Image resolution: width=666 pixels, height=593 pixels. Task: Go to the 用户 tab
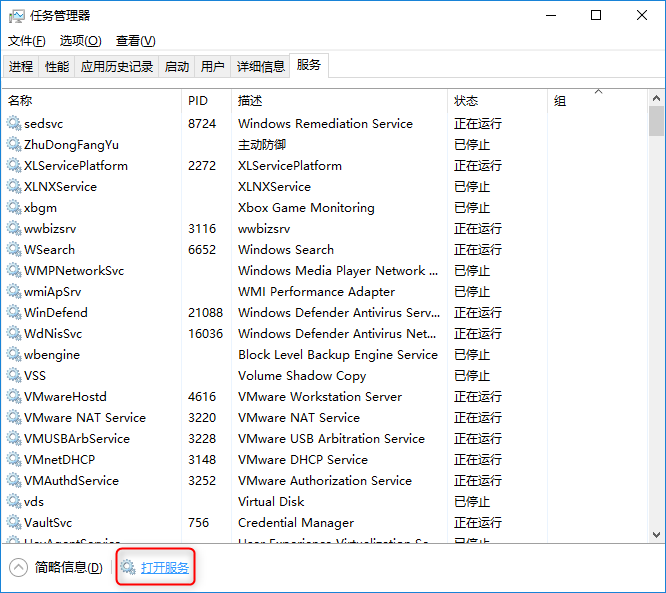pyautogui.click(x=212, y=66)
